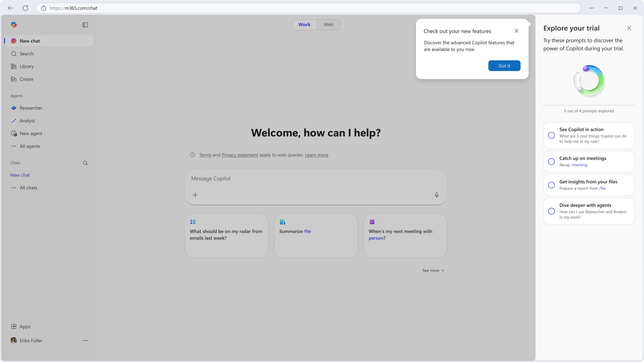The width and height of the screenshot is (644, 362).
Task: Choose the next meeting with person card
Action: coord(405,236)
